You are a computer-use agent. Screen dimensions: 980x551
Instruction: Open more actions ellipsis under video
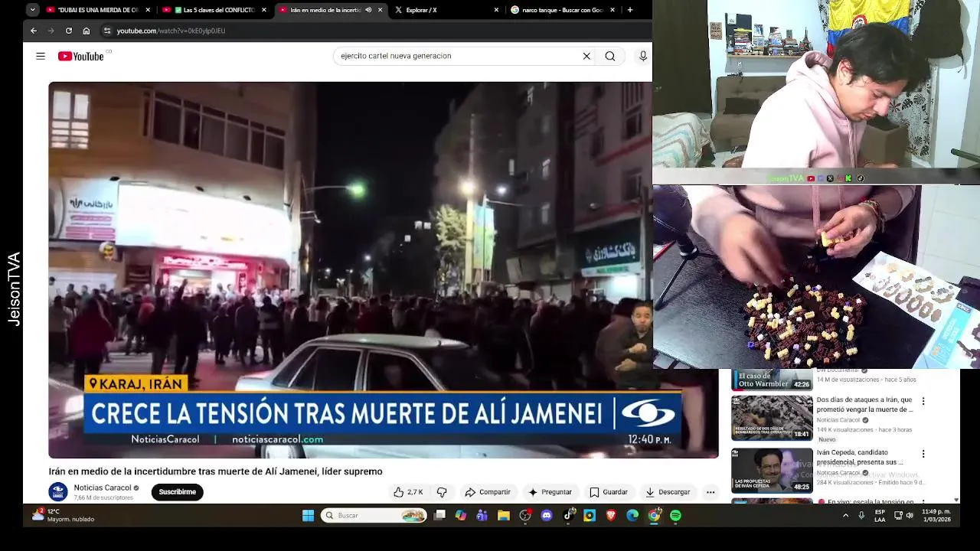710,492
